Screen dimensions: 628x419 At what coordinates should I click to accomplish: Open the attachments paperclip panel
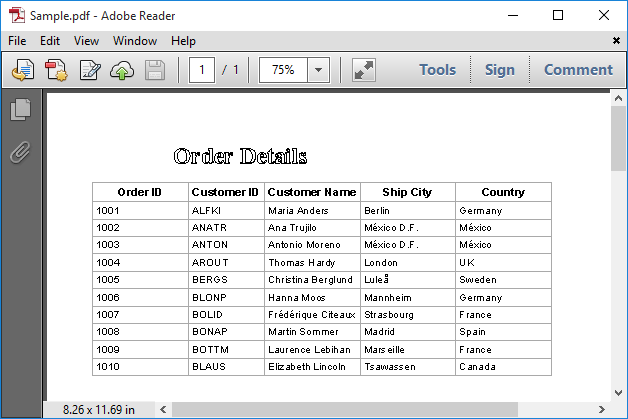(20, 152)
